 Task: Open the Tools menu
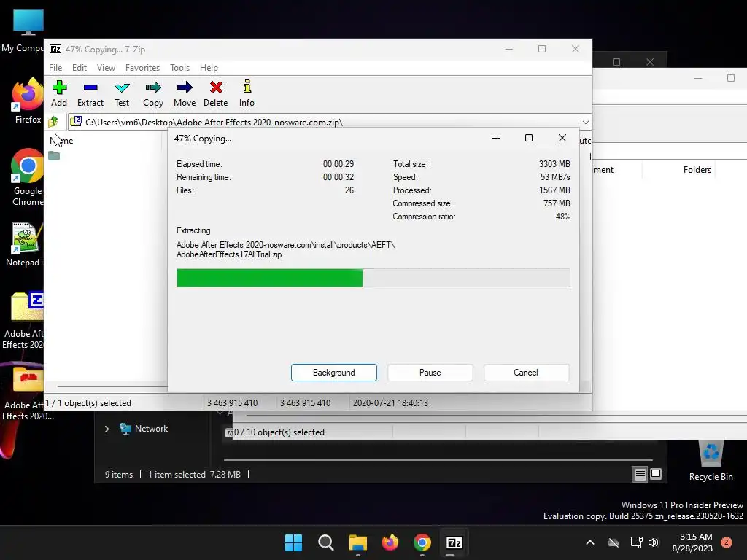(x=179, y=68)
